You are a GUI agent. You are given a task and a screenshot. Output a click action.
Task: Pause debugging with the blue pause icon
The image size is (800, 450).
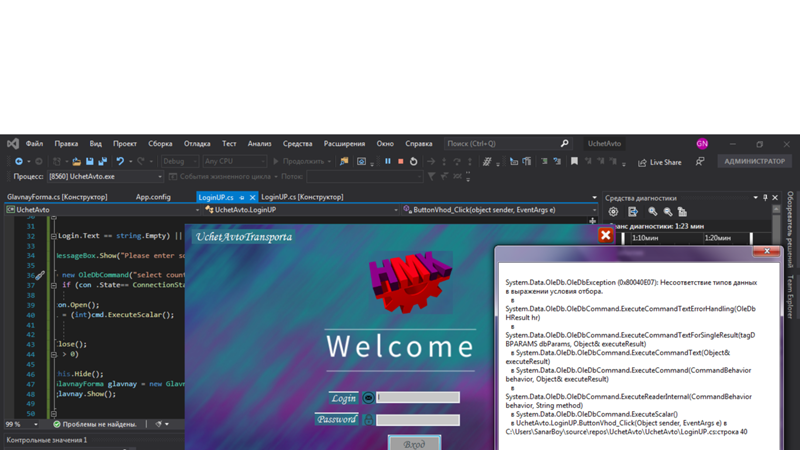pos(388,161)
